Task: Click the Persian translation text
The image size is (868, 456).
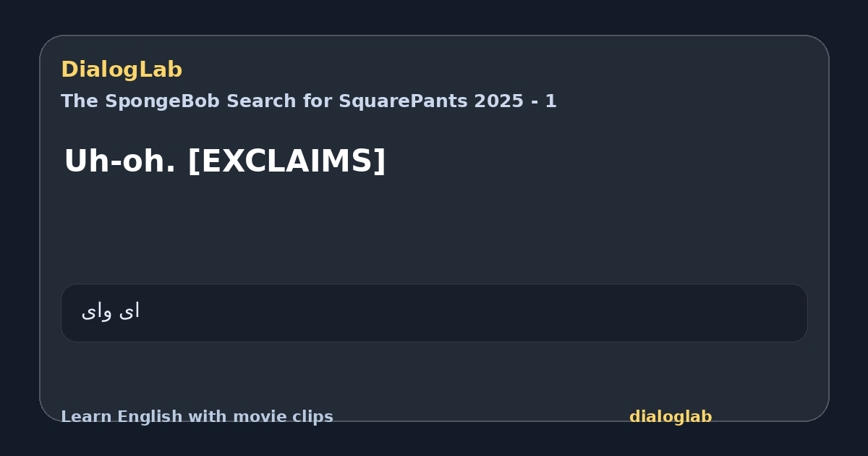Action: (x=111, y=311)
